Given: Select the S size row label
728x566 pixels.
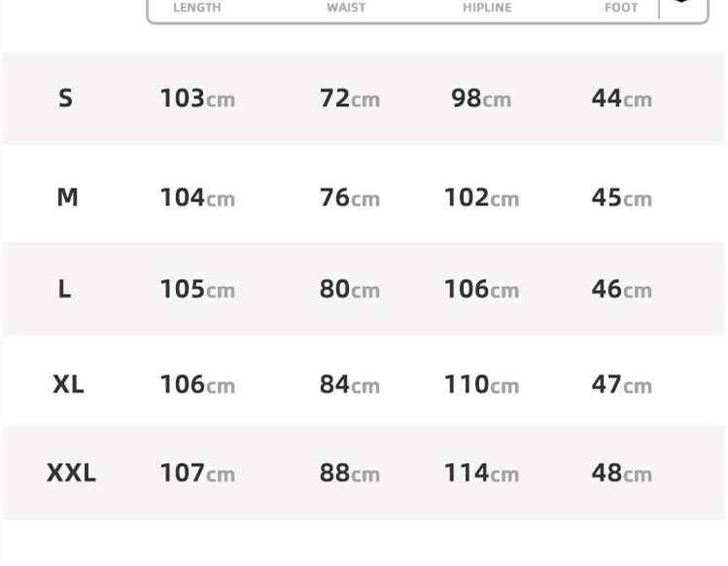Looking at the screenshot, I should coord(65,98).
